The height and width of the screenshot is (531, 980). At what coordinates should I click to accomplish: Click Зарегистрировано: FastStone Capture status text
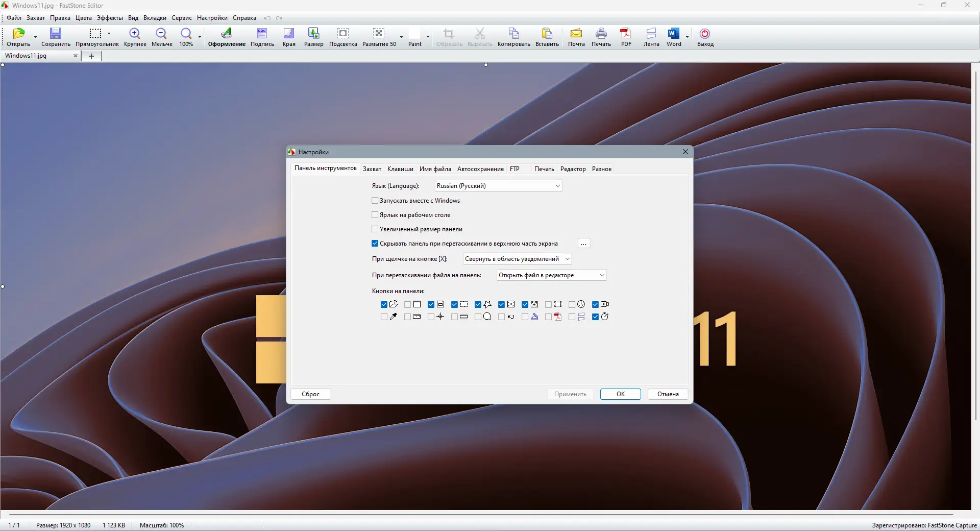point(924,525)
